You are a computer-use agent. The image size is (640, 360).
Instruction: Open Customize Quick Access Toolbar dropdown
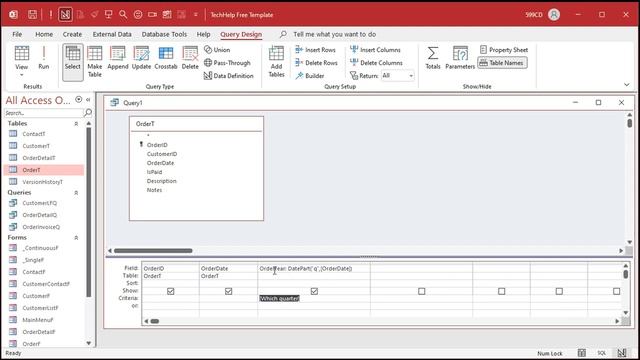pos(196,15)
